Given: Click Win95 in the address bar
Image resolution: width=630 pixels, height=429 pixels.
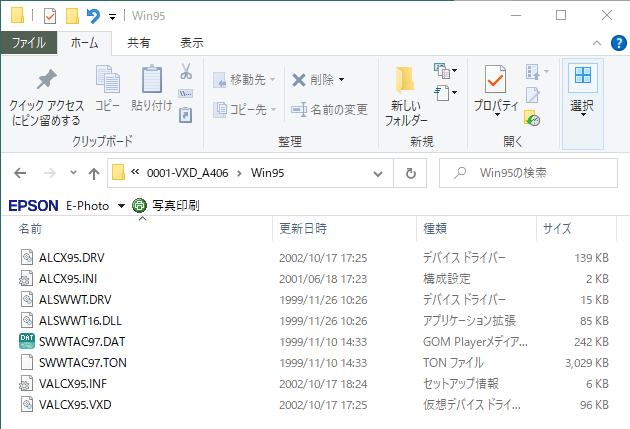Looking at the screenshot, I should pyautogui.click(x=268, y=173).
